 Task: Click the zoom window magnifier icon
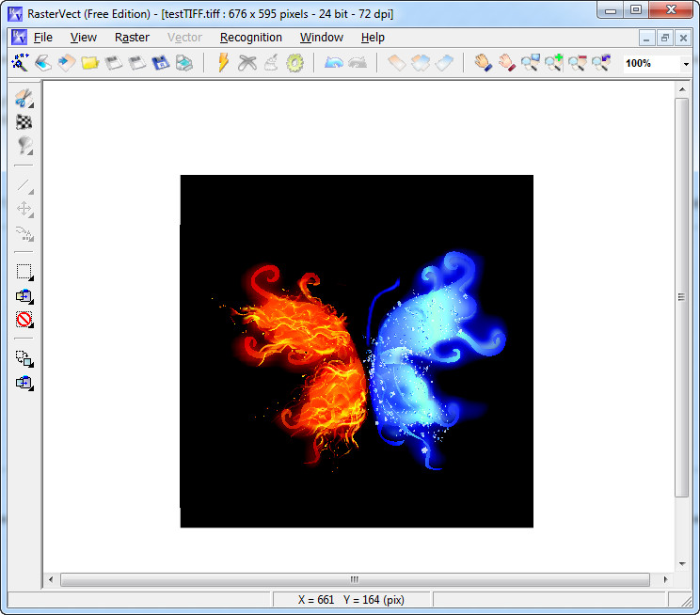(x=531, y=63)
